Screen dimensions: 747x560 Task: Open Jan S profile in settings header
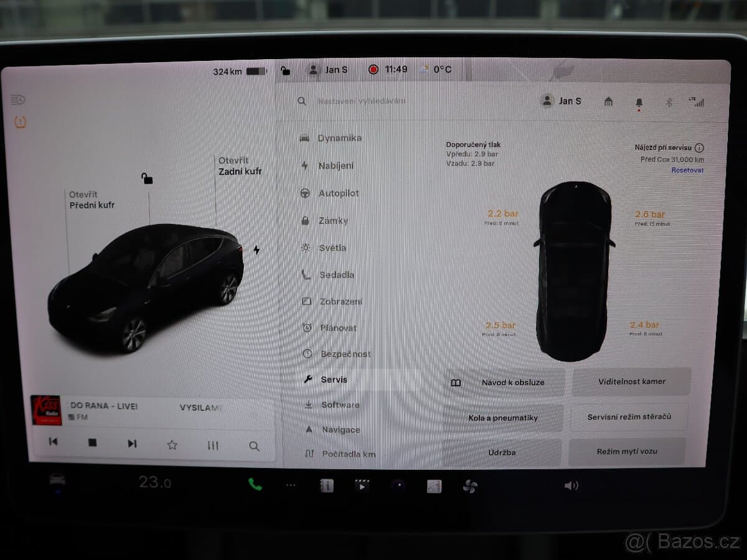561,101
